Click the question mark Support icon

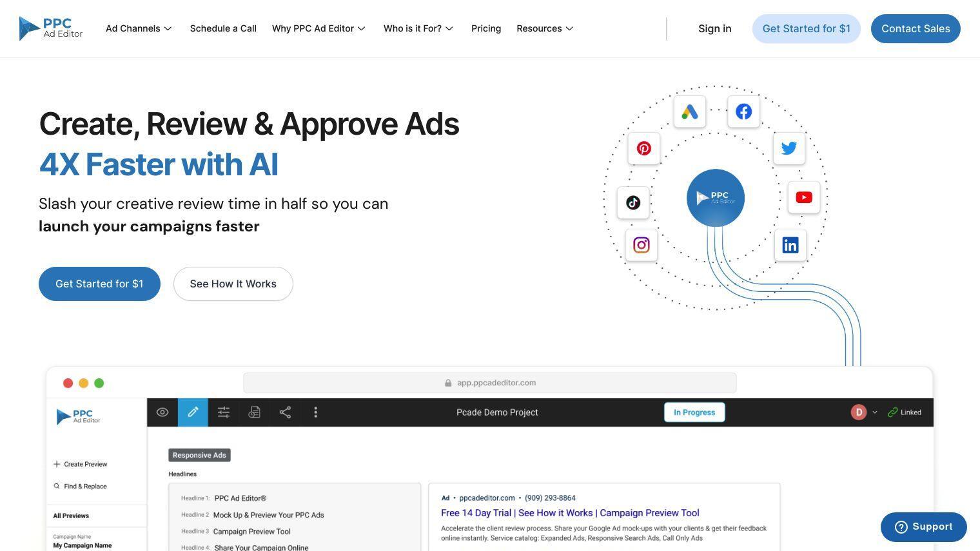pos(901,527)
